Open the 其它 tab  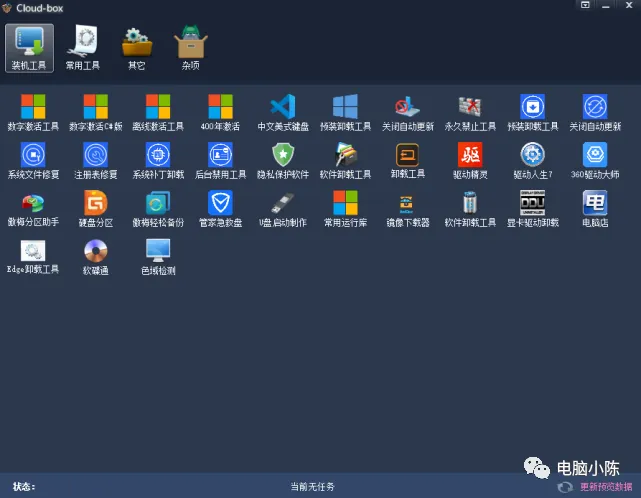point(137,48)
